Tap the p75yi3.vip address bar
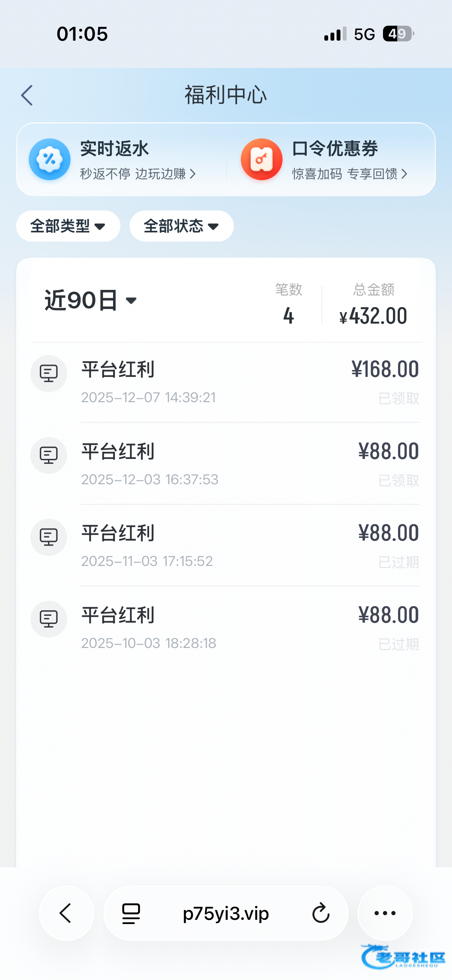The image size is (452, 980). (x=225, y=913)
